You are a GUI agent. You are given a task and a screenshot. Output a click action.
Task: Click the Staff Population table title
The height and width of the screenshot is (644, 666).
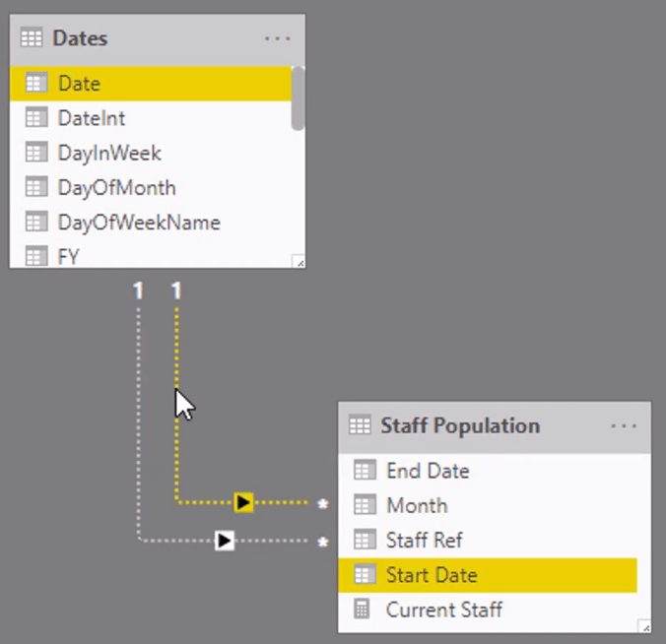click(460, 425)
